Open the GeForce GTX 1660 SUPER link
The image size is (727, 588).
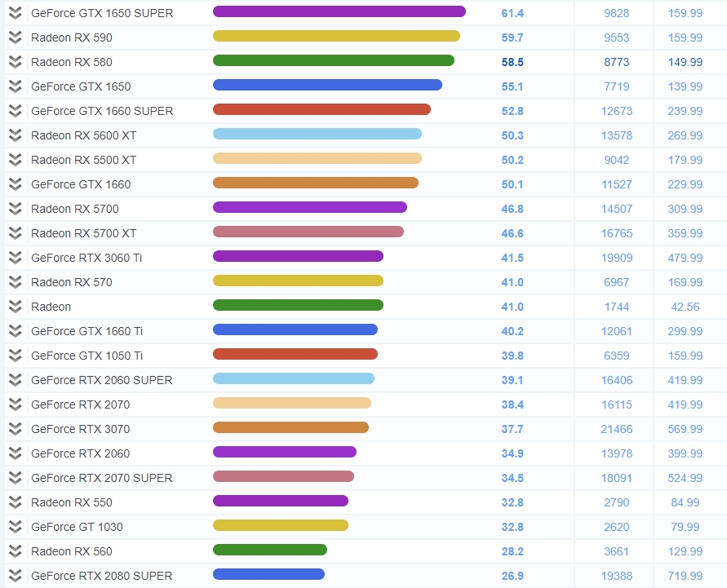[x=102, y=111]
